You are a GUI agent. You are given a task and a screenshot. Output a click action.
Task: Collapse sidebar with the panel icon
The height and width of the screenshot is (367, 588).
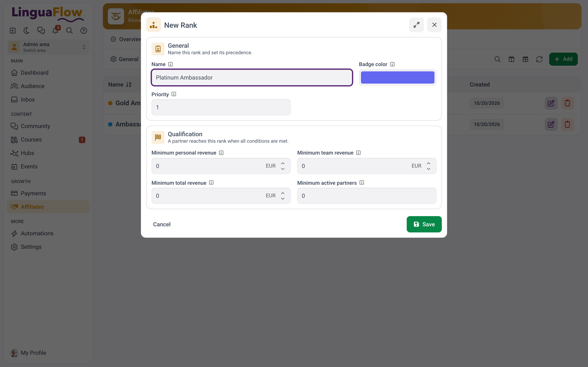click(x=13, y=31)
